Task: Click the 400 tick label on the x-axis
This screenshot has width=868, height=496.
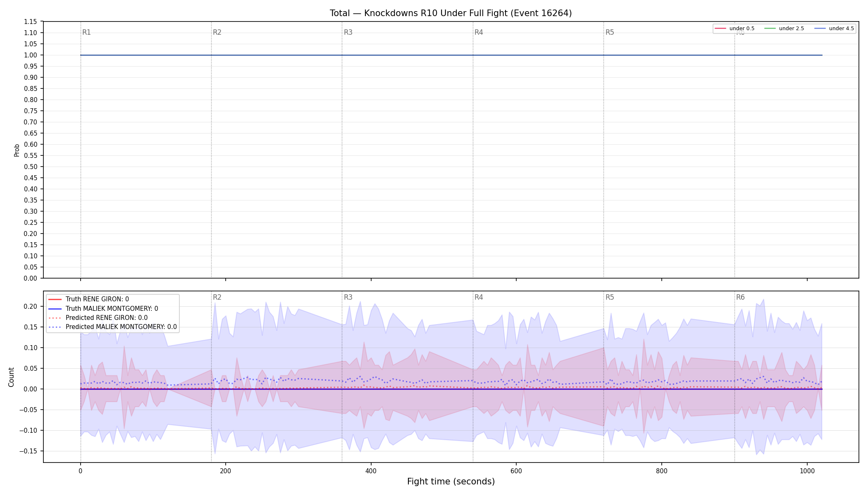Action: click(371, 471)
